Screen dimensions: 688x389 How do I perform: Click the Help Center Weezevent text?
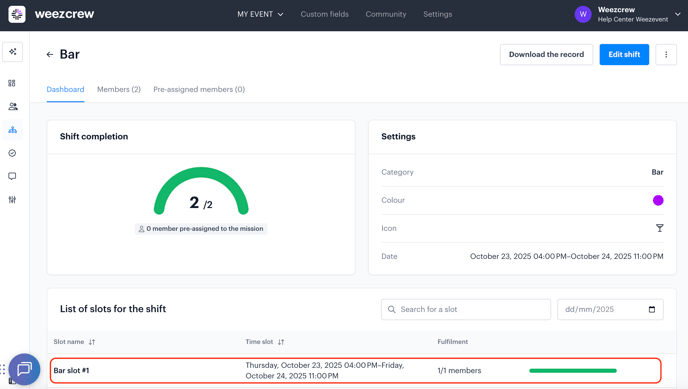coord(633,19)
